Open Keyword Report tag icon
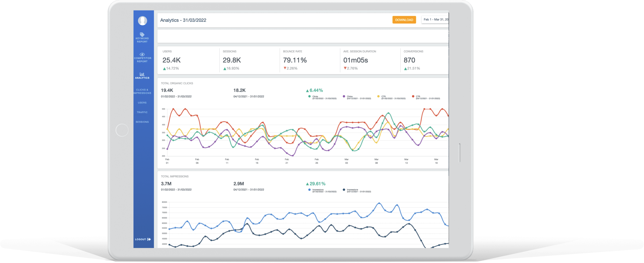Viewport: 644px width, 263px height. 142,34
